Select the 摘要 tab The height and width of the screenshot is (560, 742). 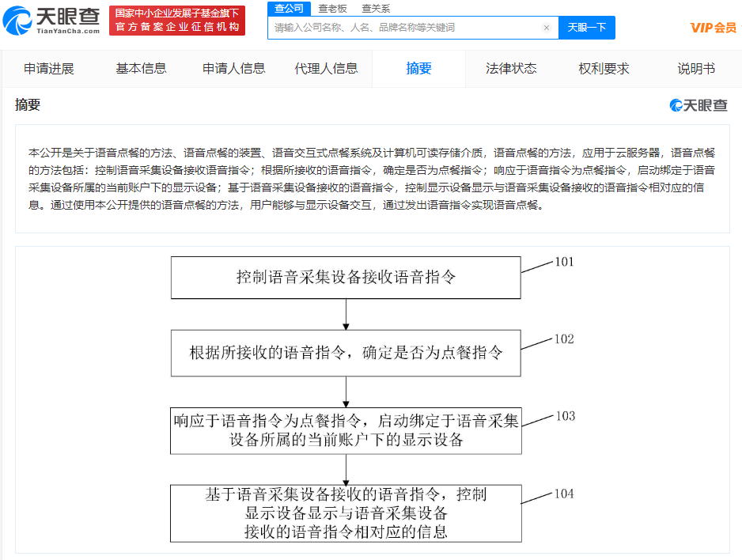point(418,69)
